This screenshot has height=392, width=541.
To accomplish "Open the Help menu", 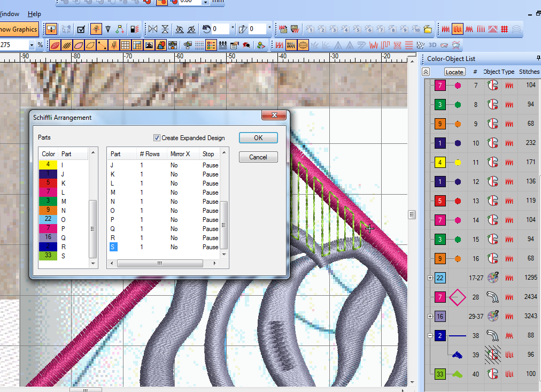I will [x=34, y=14].
